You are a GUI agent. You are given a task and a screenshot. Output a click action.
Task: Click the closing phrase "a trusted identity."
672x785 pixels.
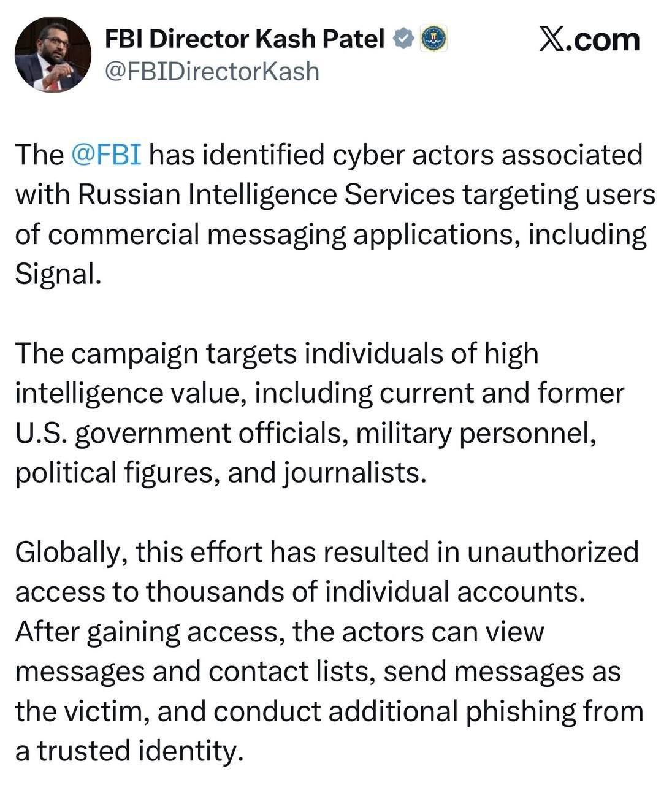click(x=126, y=751)
